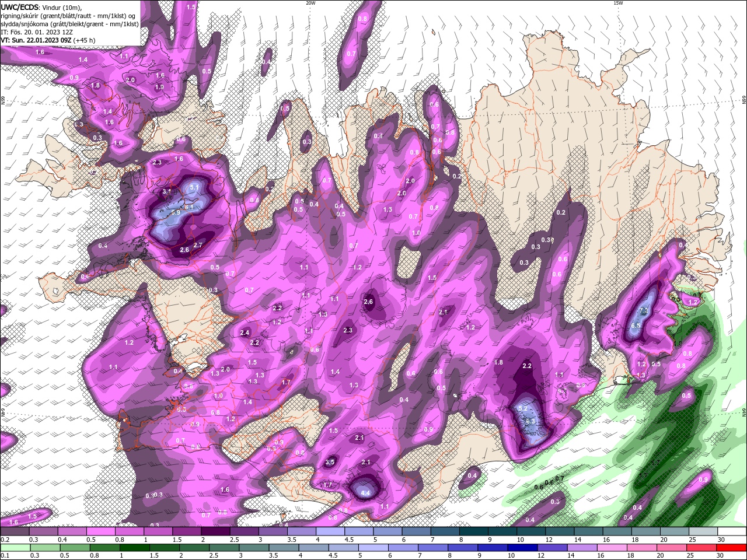Click the 2.7 precipitation value on the map
Viewport: 747px width, 560px height.
coord(198,246)
